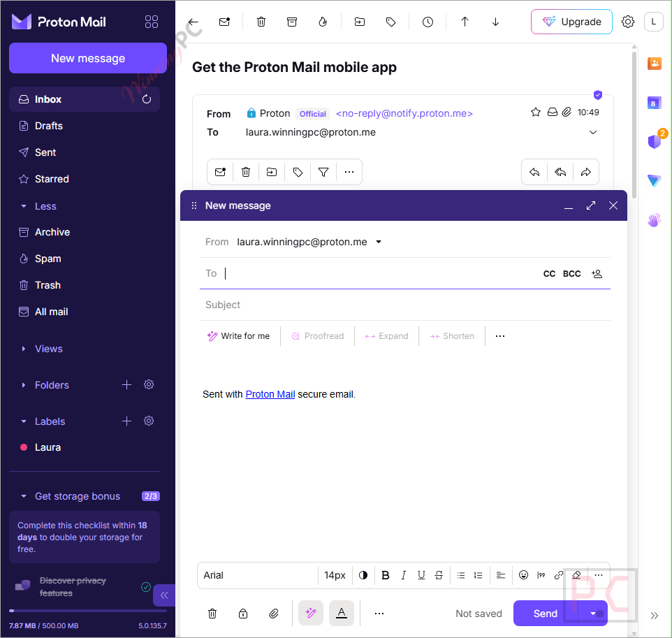Screen dimensions: 672x638
Task: Move message to trash from top toolbar
Action: point(261,22)
